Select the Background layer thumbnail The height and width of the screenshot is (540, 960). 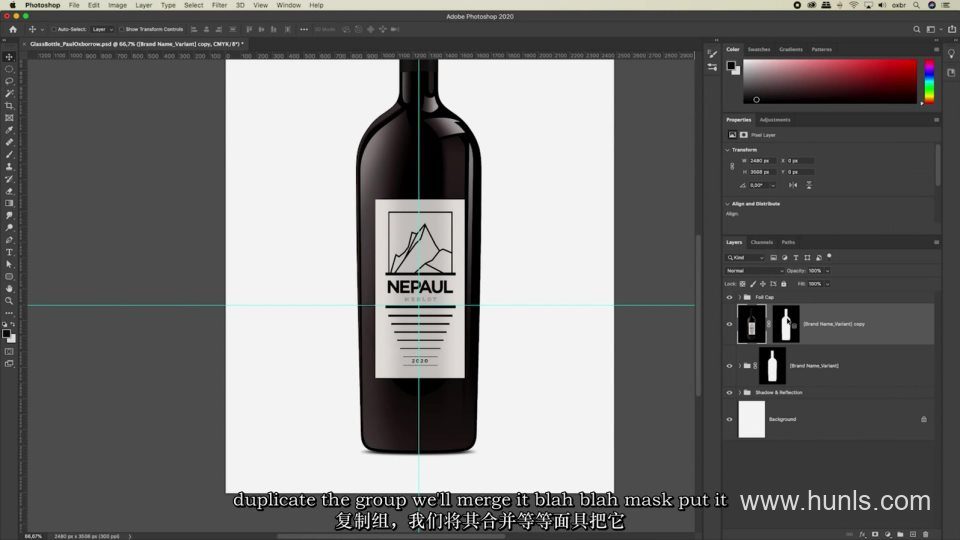point(751,419)
